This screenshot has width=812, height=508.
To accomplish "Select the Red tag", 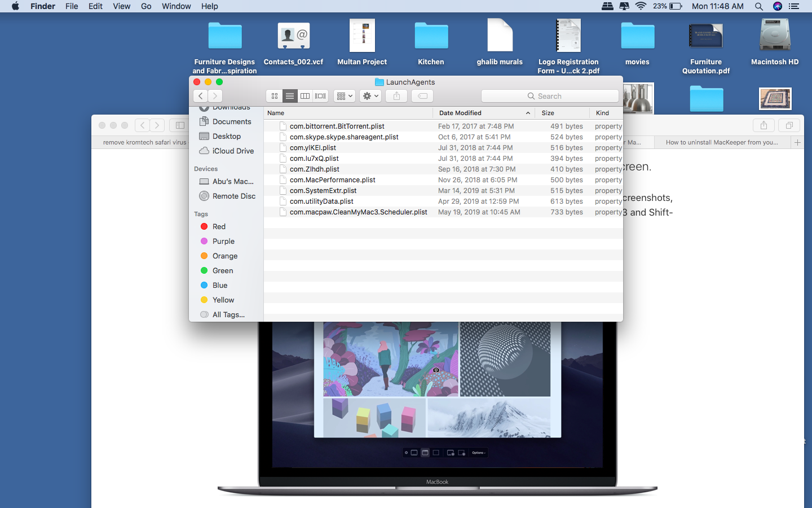I will (x=213, y=226).
